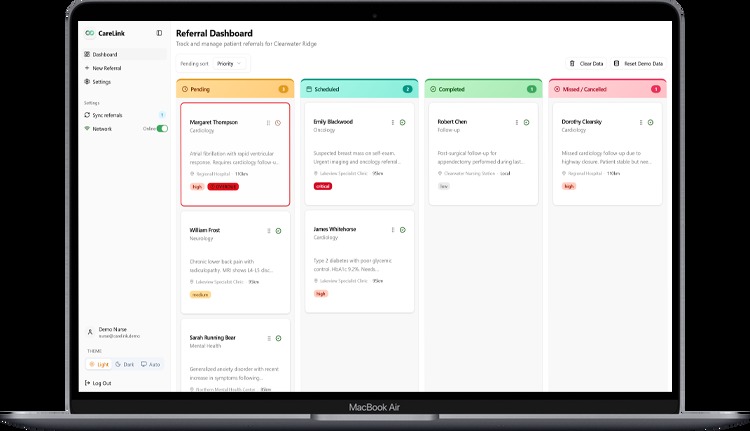Click the low tag on Robert Chen card

coord(444,186)
